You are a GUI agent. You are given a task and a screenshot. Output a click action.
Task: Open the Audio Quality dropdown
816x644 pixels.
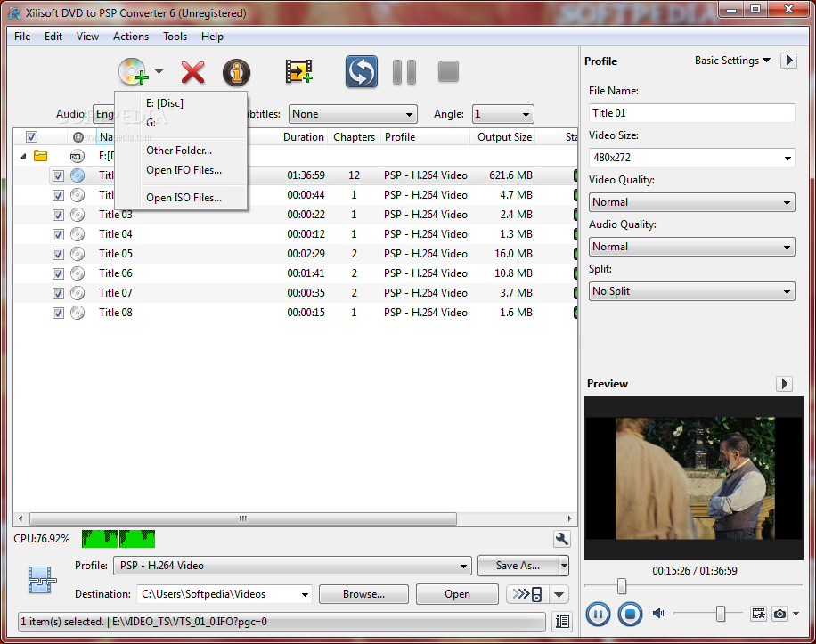click(x=691, y=247)
